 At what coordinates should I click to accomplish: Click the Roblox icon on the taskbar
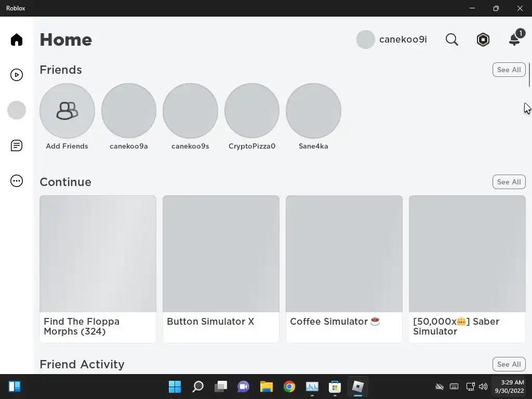[x=357, y=387]
